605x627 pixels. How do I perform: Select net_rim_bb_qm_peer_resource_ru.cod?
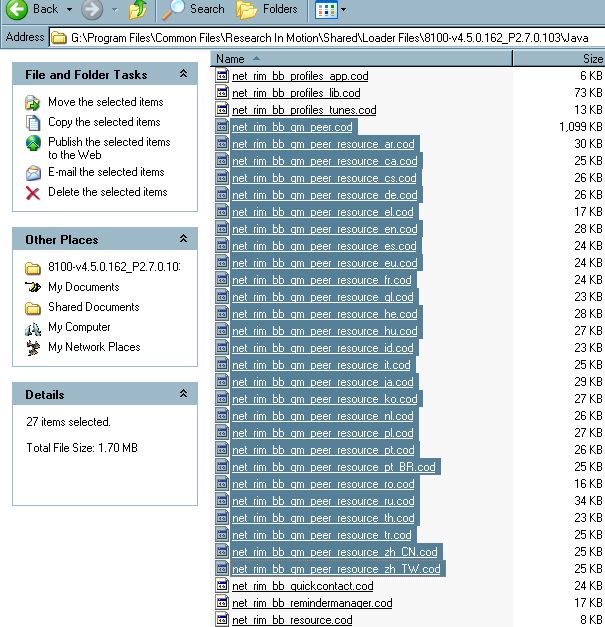(323, 501)
